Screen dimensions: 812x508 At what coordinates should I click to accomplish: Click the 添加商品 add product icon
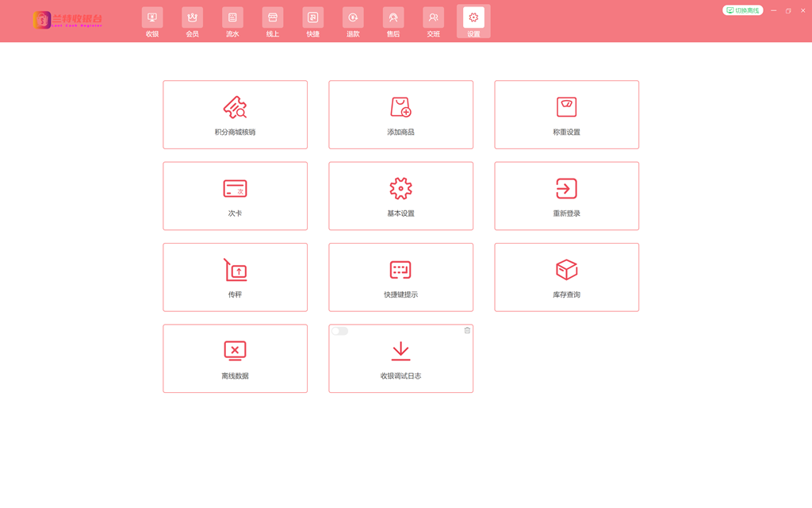point(400,107)
